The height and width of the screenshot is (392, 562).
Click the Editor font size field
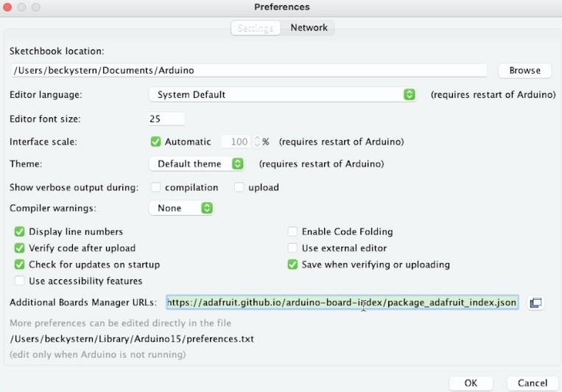(166, 119)
